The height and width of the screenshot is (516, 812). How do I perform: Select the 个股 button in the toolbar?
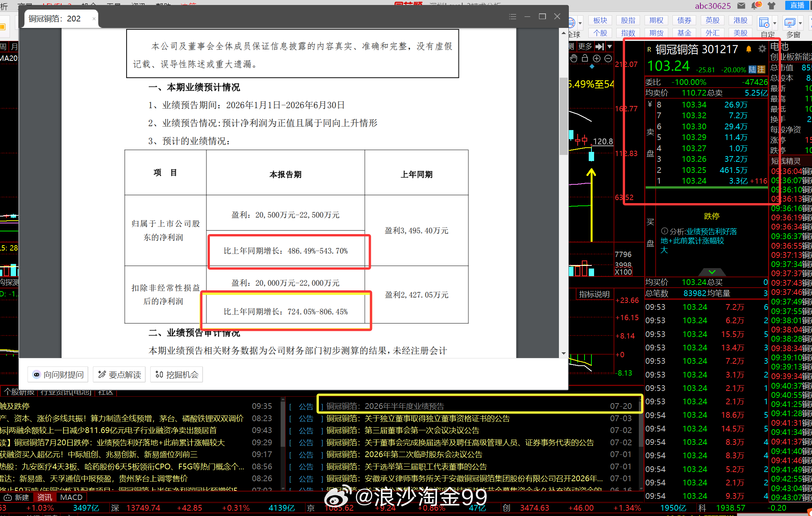coord(600,33)
